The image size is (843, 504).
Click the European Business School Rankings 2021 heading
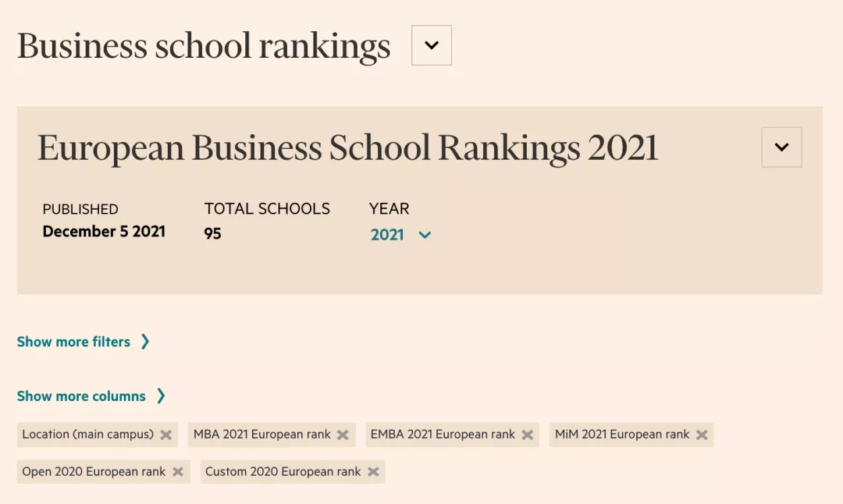(348, 147)
